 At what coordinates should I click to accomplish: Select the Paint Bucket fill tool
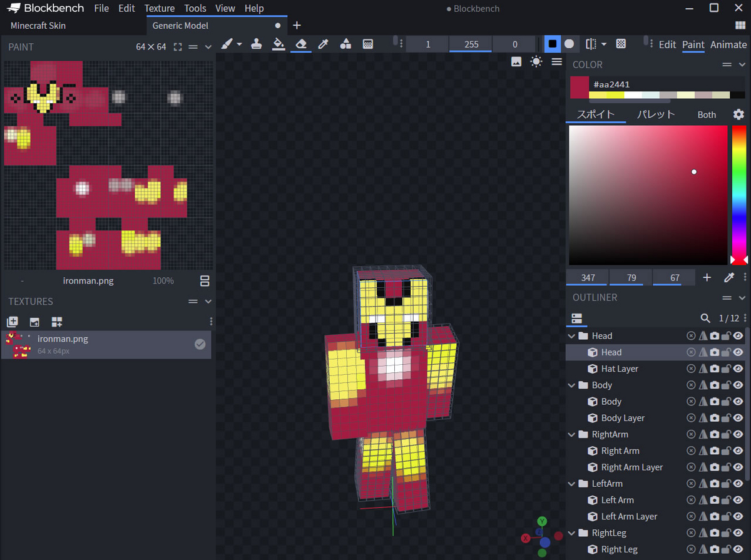click(278, 44)
